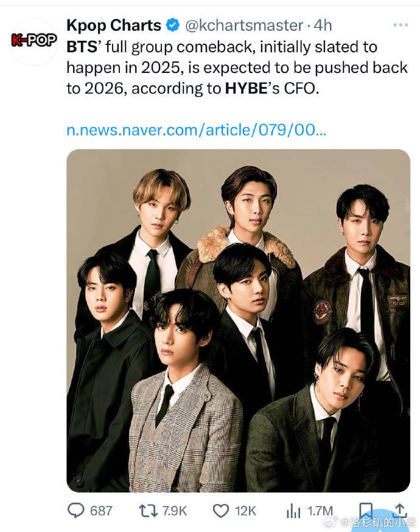Toggle the bookmark icon for this post
420x532 pixels.
click(x=365, y=510)
